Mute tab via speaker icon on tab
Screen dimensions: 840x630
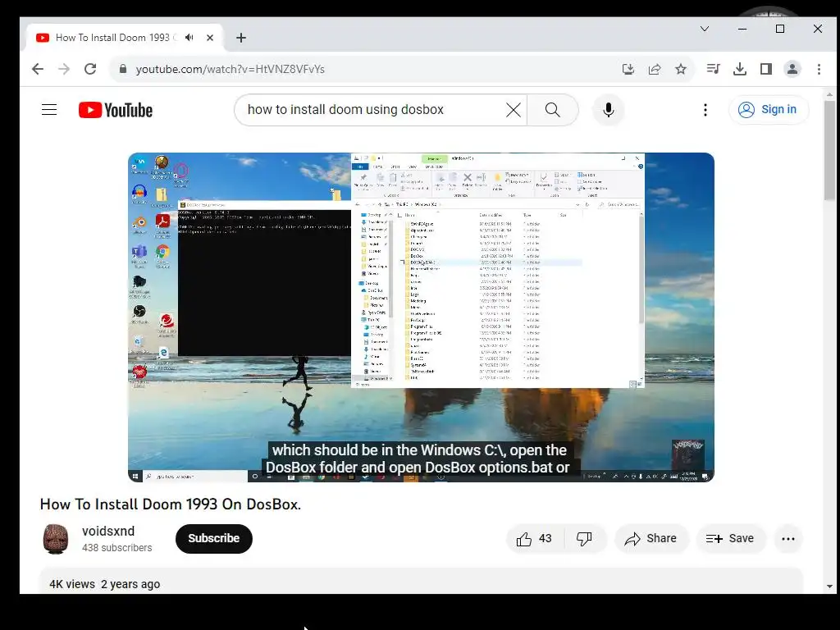189,38
